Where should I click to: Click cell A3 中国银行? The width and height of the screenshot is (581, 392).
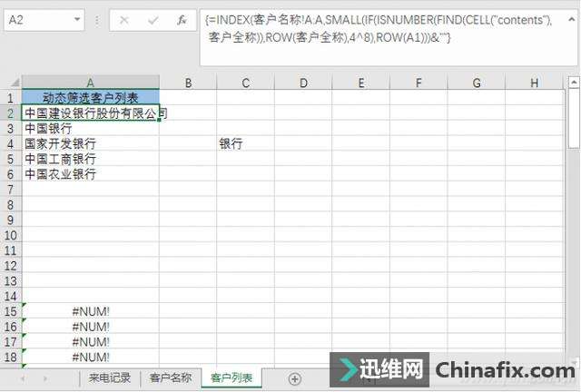[x=91, y=128]
